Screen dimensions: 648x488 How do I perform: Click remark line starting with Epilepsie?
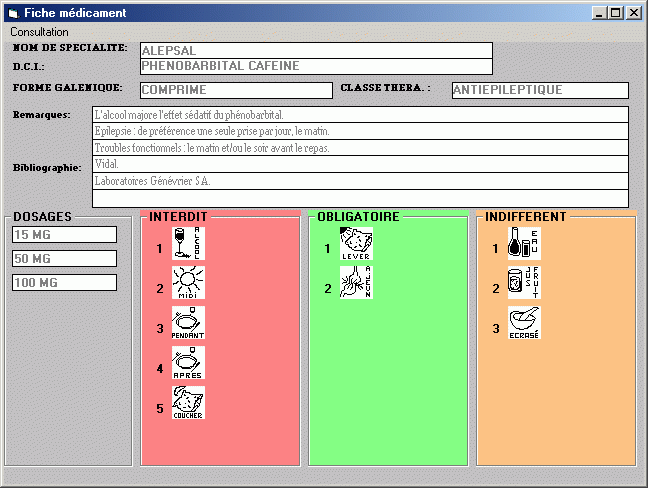point(360,131)
